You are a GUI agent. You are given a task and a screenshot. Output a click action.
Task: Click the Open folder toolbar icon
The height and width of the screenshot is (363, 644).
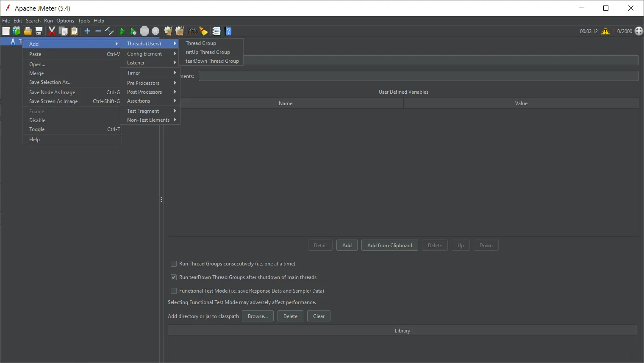point(28,31)
